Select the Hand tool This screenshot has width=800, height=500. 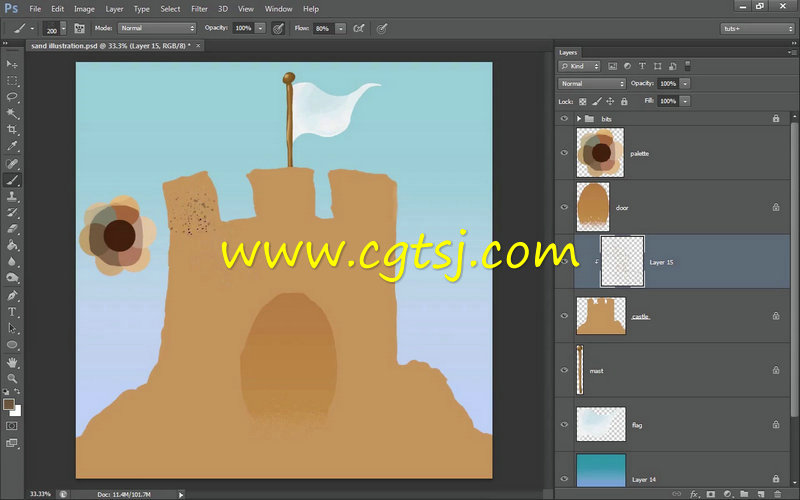click(x=12, y=362)
